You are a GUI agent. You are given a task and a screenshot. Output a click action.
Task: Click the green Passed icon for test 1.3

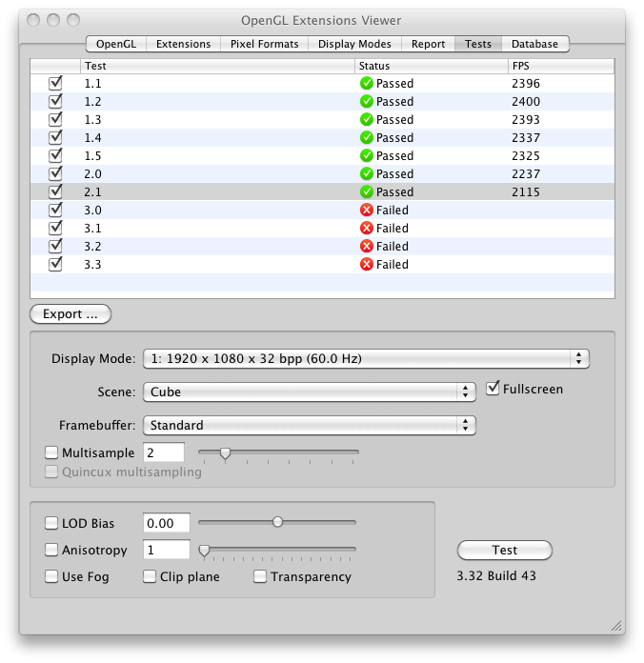coord(366,120)
